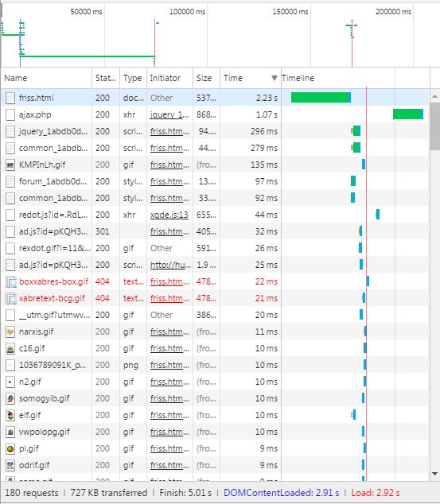Click the elf.gif thumbnail icon
This screenshot has width=440, height=504.
pyautogui.click(x=10, y=415)
